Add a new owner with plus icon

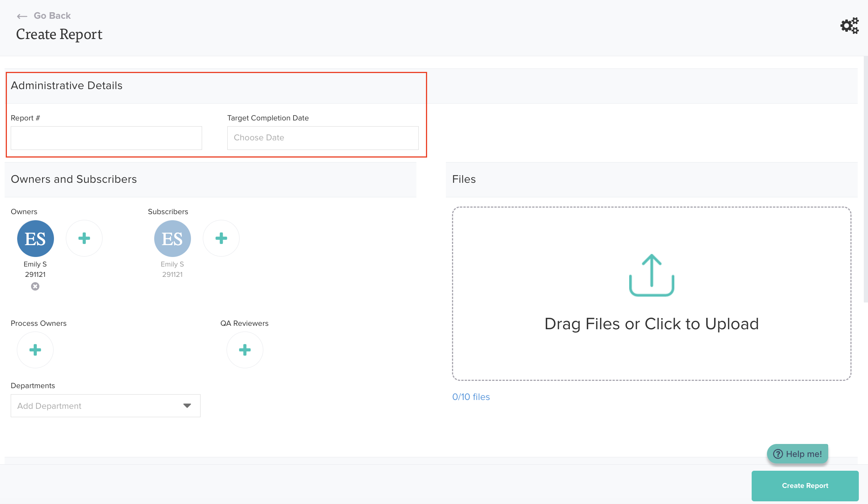(84, 238)
